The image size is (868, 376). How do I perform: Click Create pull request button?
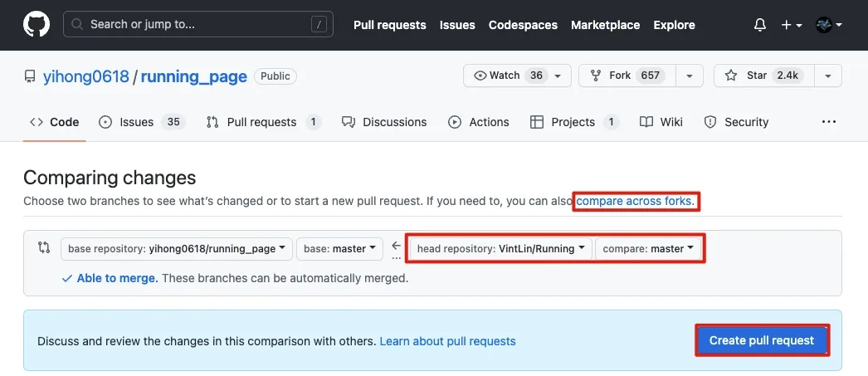pyautogui.click(x=762, y=340)
